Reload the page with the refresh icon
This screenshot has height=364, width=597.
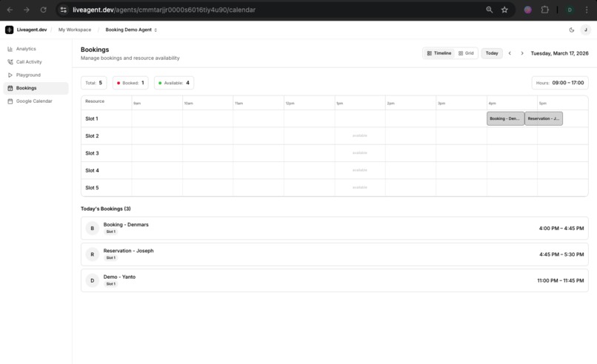44,10
